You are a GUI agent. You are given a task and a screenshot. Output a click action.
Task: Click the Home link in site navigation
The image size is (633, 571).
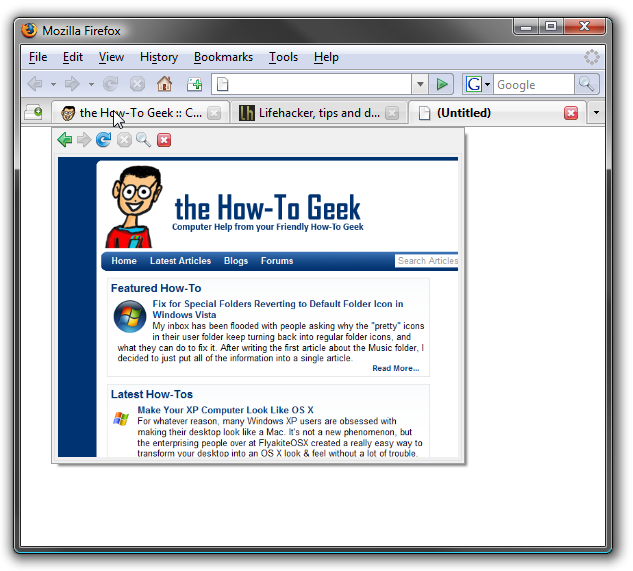[x=124, y=261]
